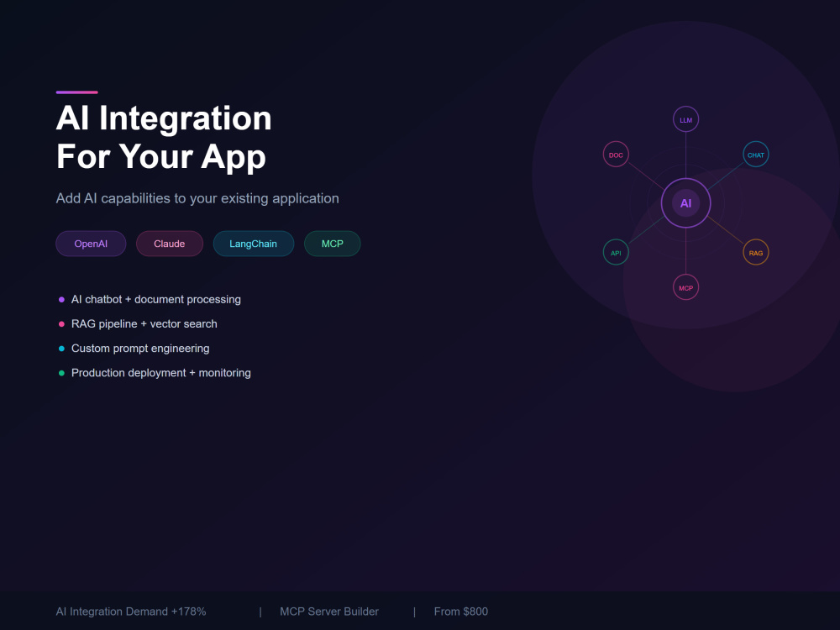Select the DOC node in the diagram
840x630 pixels.
[616, 155]
